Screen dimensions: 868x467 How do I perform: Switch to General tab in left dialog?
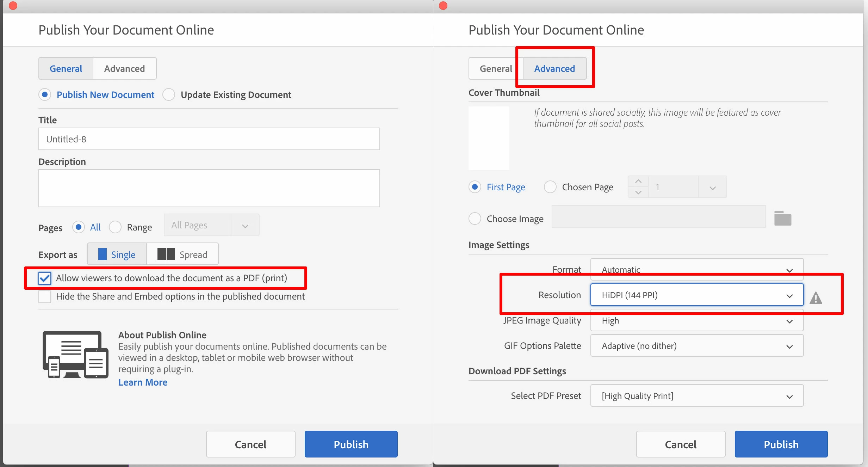coord(66,68)
